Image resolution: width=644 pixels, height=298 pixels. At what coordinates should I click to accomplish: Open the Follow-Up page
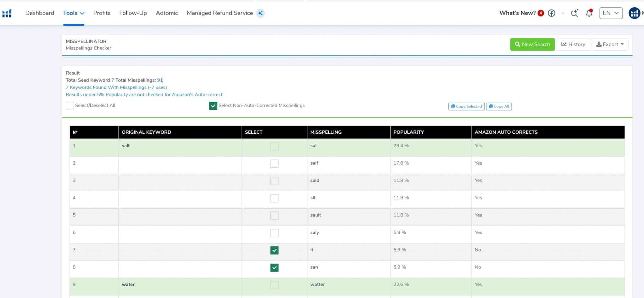coord(133,13)
